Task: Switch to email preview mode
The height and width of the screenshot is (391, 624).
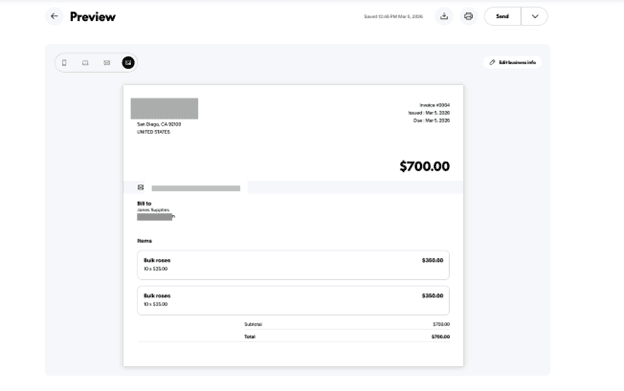Action: pyautogui.click(x=107, y=62)
